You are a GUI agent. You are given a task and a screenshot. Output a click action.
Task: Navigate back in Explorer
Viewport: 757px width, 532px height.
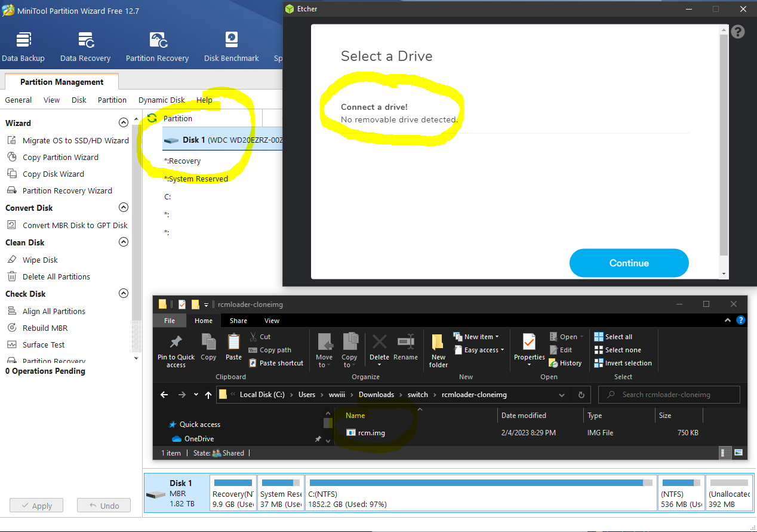point(165,395)
